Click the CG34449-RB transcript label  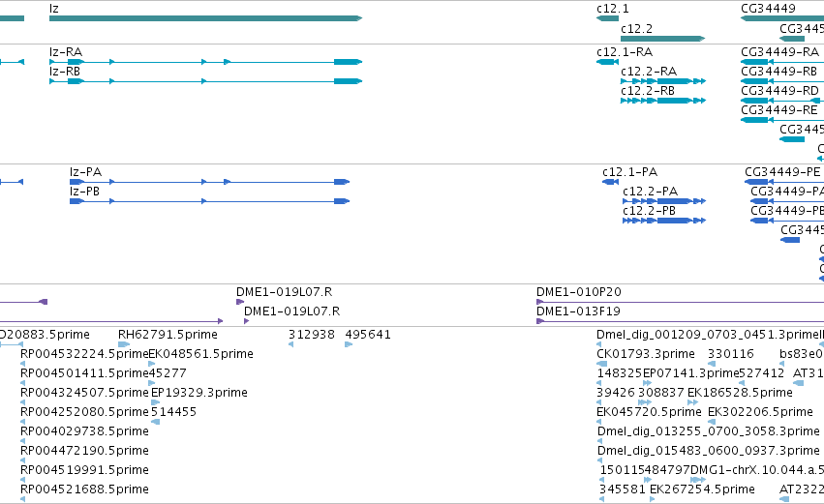[778, 72]
